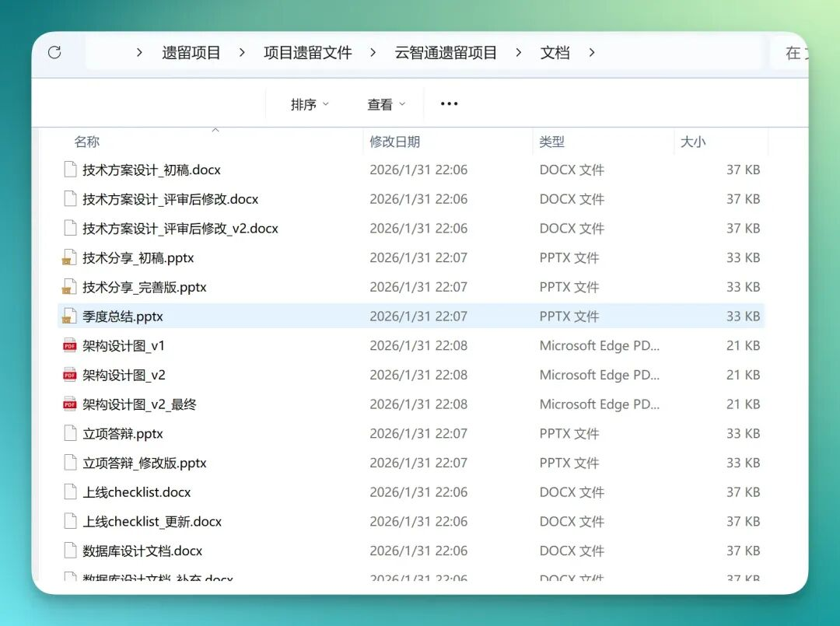Sort by the 修改日期 column header
This screenshot has width=840, height=626.
point(395,142)
